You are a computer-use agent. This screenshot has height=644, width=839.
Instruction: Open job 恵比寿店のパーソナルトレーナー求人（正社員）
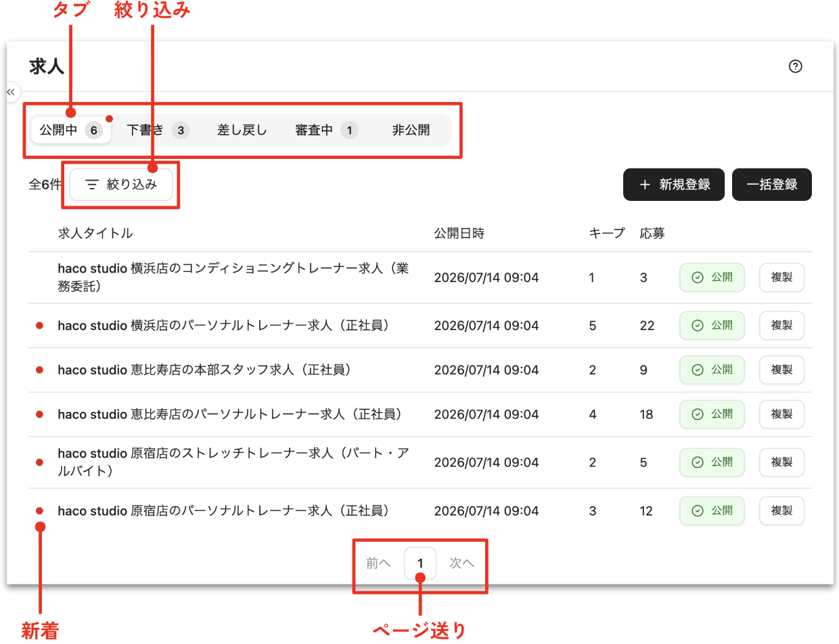tap(230, 414)
